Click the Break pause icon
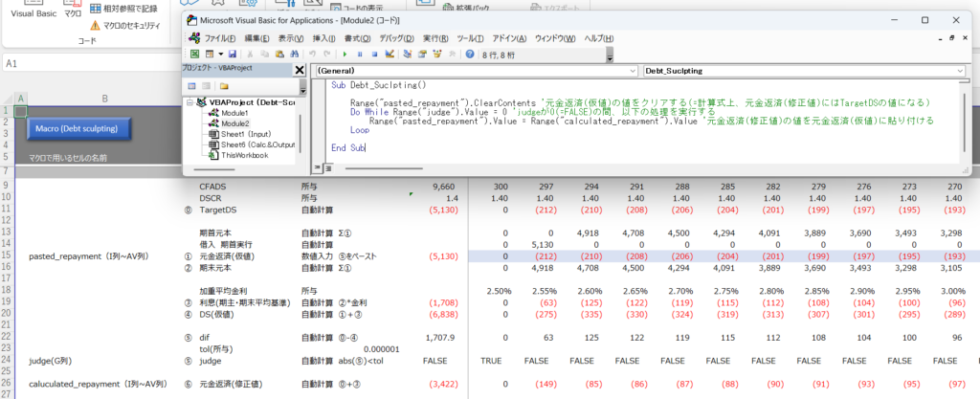 pyautogui.click(x=360, y=55)
